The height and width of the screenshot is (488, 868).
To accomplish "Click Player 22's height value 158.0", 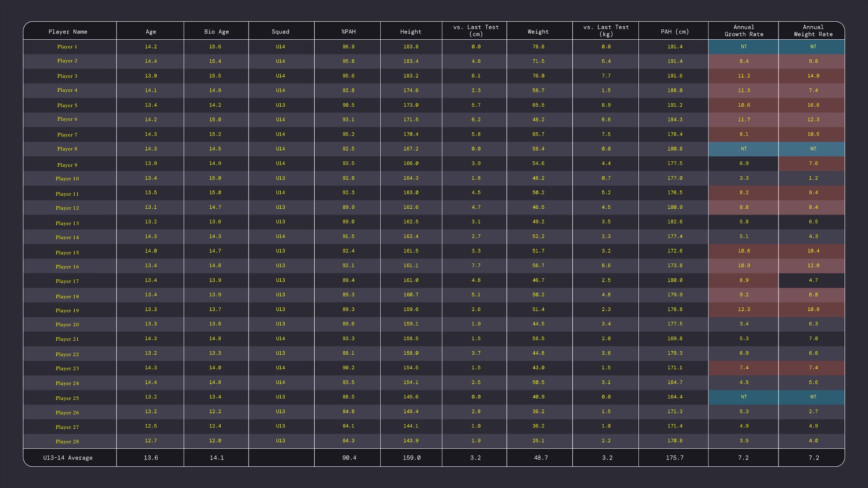I will point(410,353).
